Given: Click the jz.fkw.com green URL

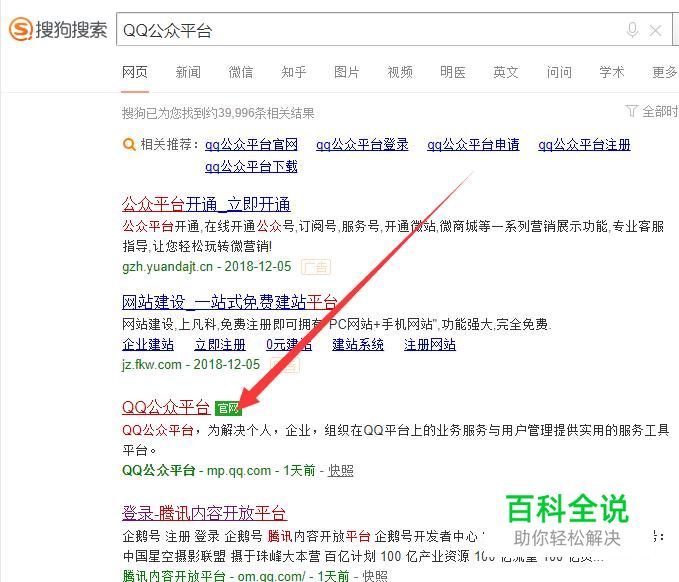Looking at the screenshot, I should 152,365.
